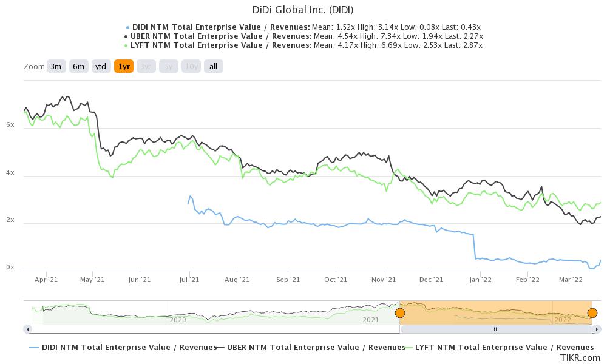Click the "Apr '21" x-axis label
Image resolution: width=607 pixels, height=364 pixels.
coord(46,280)
